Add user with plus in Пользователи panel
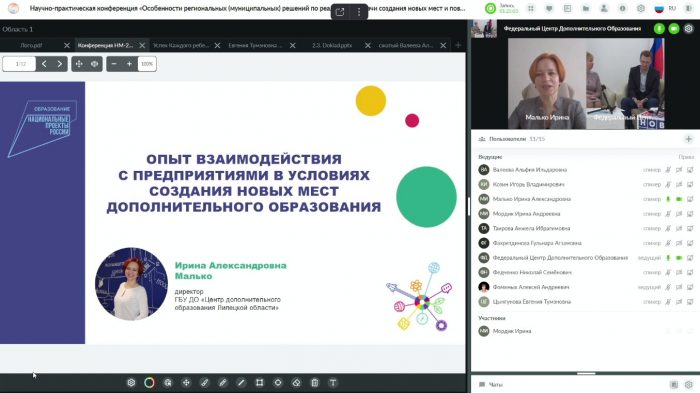The image size is (700, 393). [688, 139]
